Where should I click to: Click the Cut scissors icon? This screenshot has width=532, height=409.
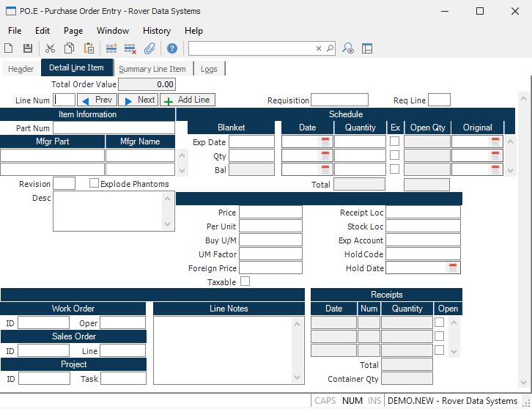coord(51,48)
